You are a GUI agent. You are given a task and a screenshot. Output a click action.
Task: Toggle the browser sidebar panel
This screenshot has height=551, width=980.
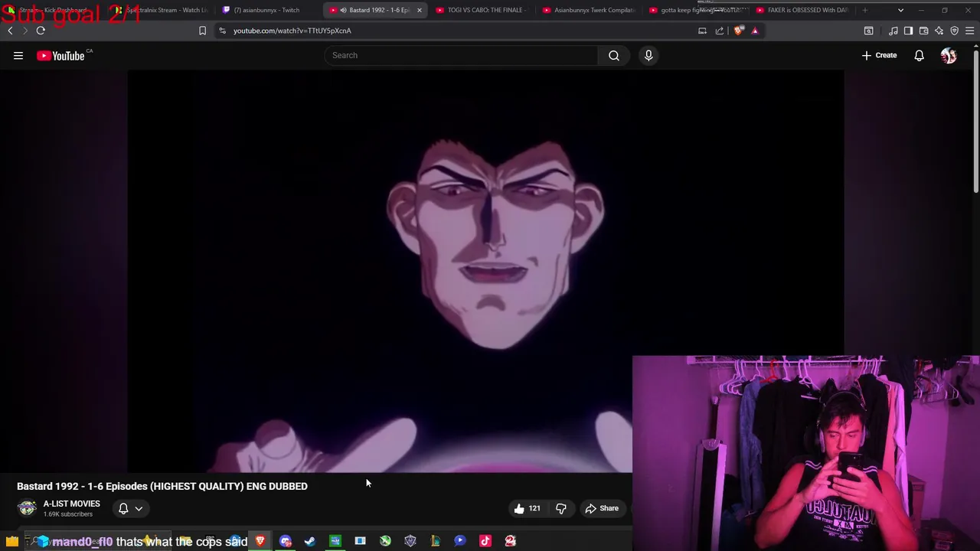tap(908, 31)
